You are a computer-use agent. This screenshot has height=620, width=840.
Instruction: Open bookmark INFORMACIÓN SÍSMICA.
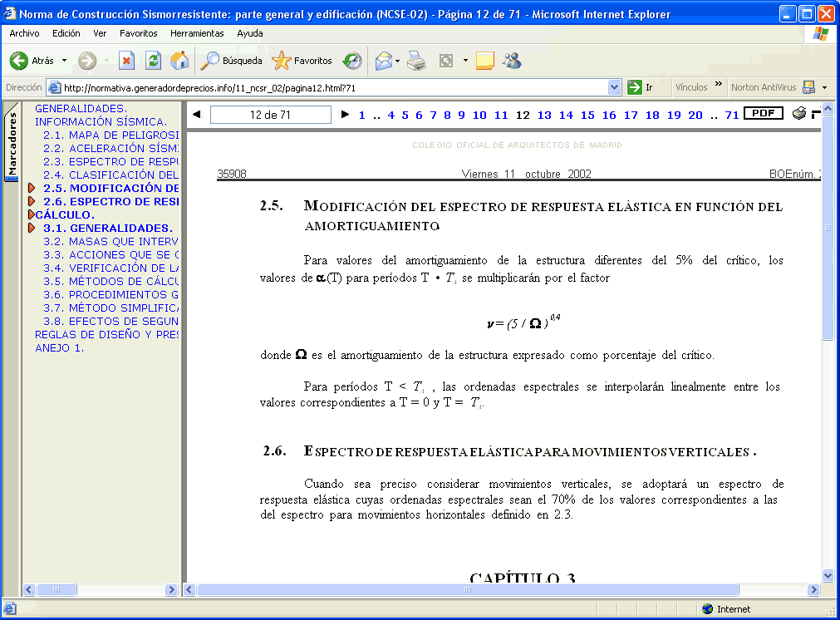(101, 121)
